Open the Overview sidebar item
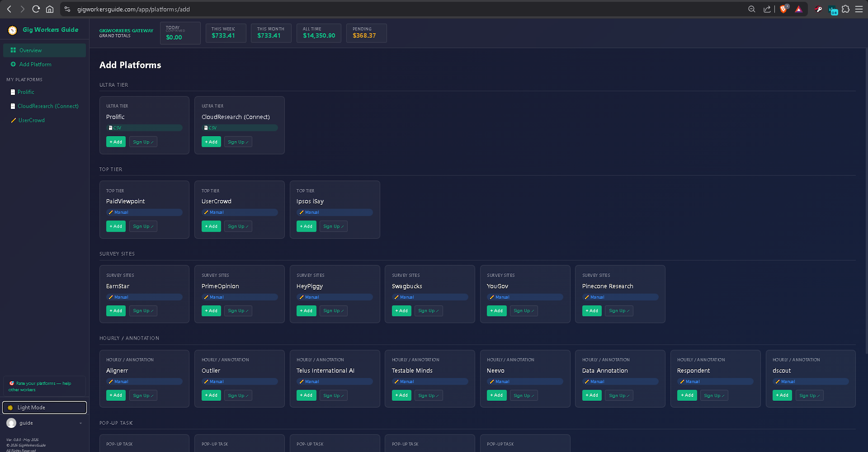 point(44,50)
